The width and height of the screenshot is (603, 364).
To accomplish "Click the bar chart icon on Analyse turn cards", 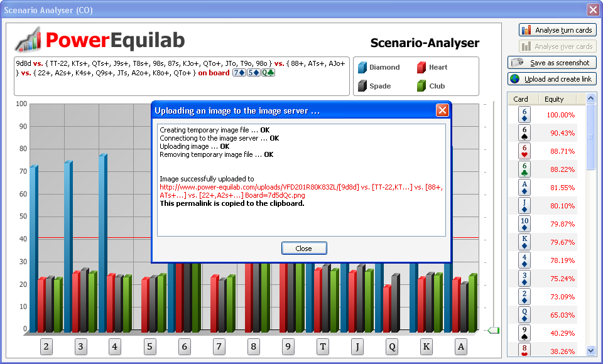I will pos(526,30).
